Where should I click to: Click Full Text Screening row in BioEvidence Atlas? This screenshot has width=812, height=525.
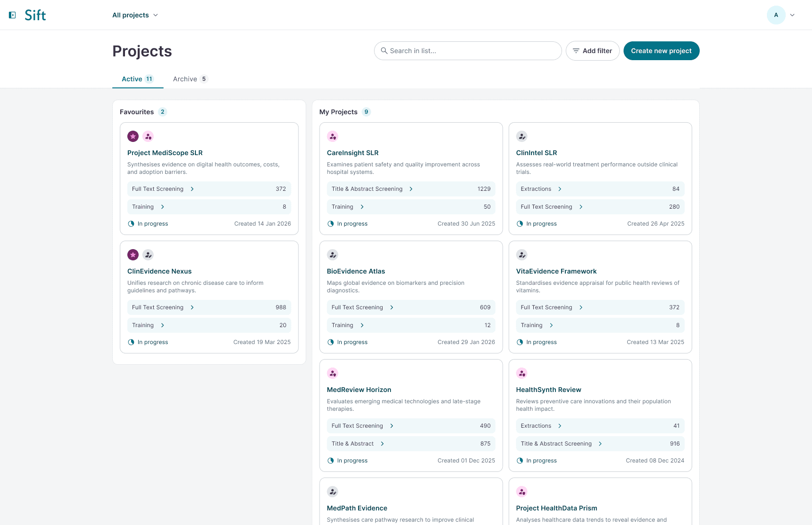[411, 307]
